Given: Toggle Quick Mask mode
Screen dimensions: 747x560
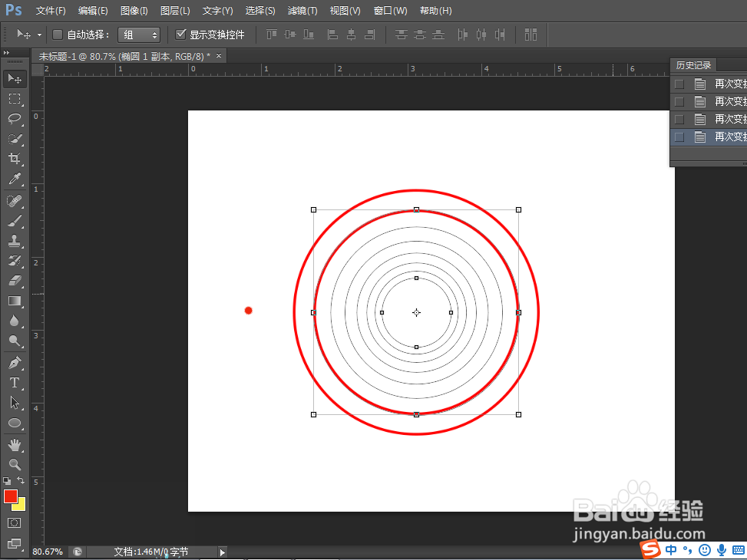Looking at the screenshot, I should tap(15, 523).
